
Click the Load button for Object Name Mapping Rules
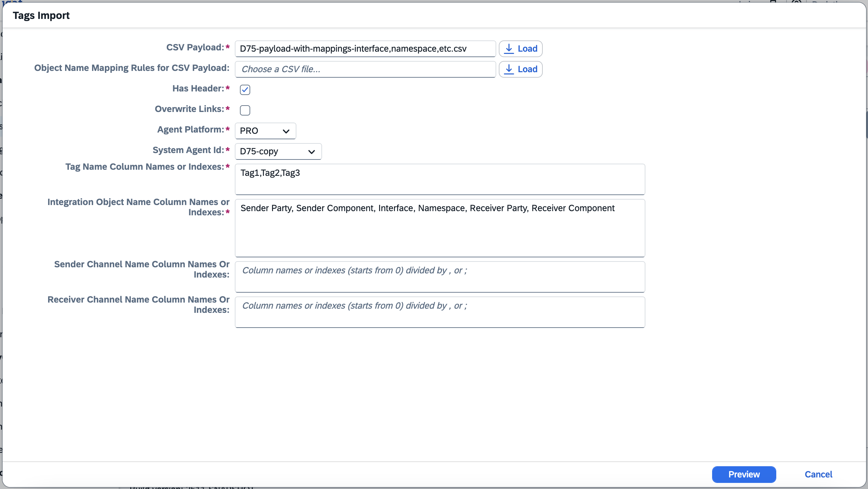520,69
